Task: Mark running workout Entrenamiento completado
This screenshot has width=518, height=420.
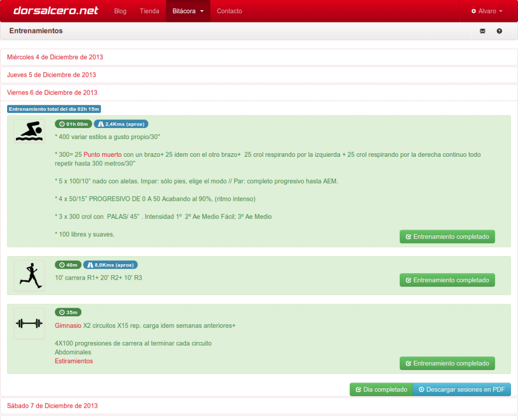Action: point(447,280)
